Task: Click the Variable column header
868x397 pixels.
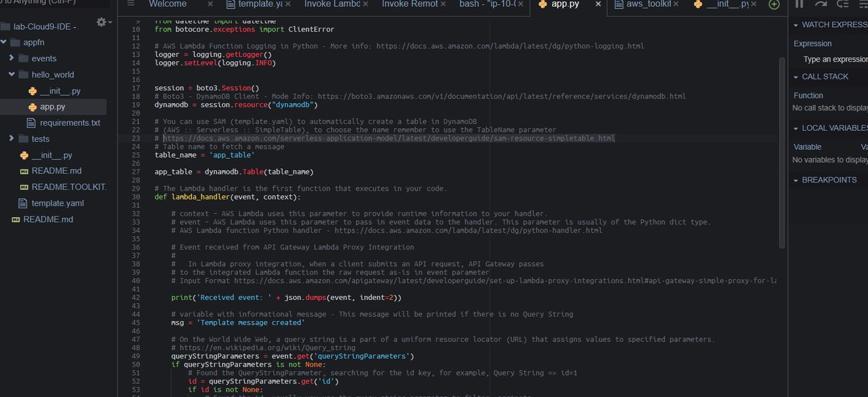Action: (807, 147)
